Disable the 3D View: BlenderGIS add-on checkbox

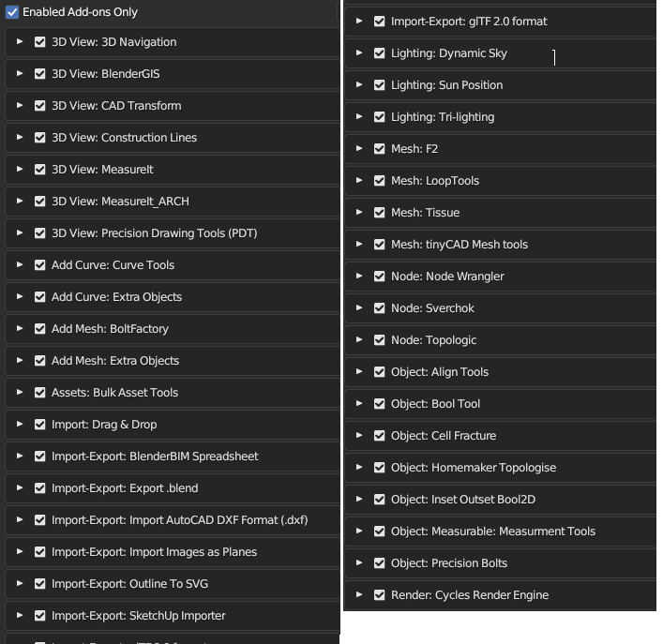[39, 74]
